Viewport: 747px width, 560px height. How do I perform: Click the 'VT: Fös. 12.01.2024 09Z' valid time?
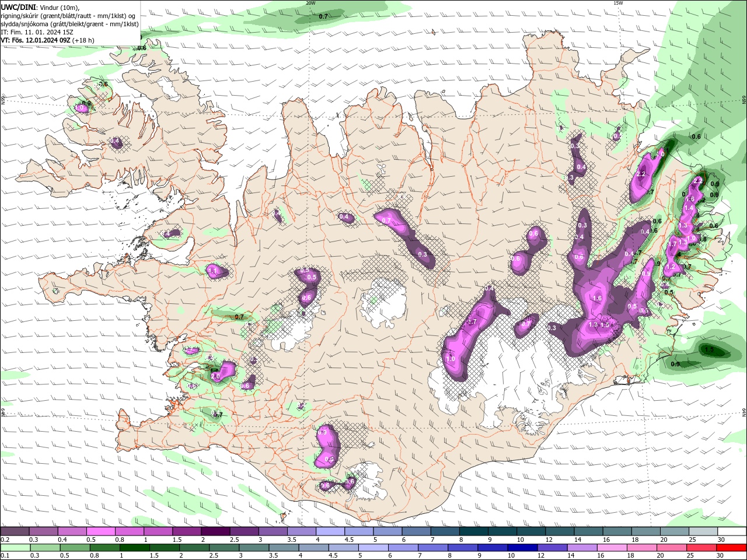tap(35, 40)
